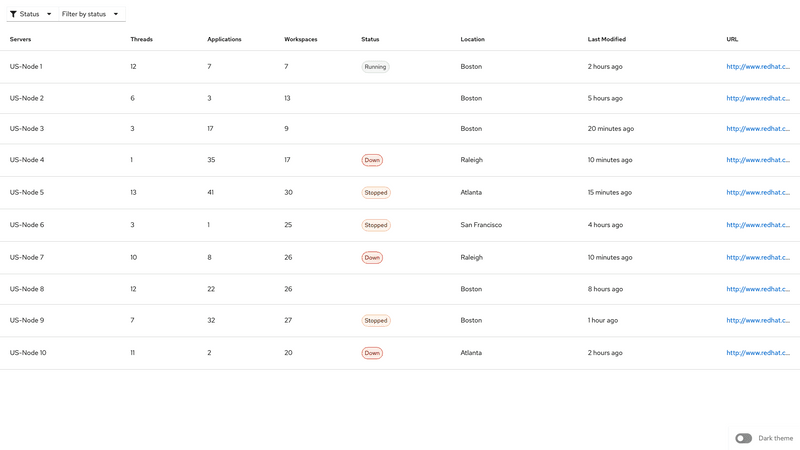
Task: Click the funnel filter icon
Action: 14,14
